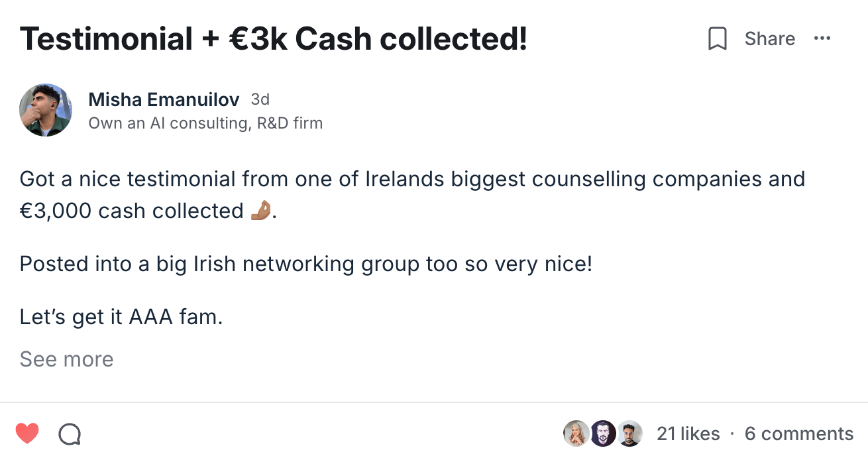Click the line "Let's get it AAA fam."
Image resolution: width=868 pixels, height=456 pixels.
coord(121,317)
